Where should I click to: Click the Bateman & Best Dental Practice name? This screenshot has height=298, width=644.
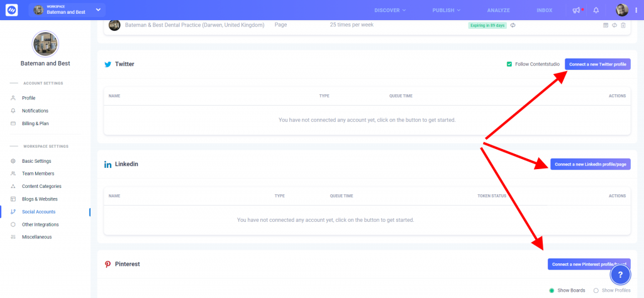(195, 25)
